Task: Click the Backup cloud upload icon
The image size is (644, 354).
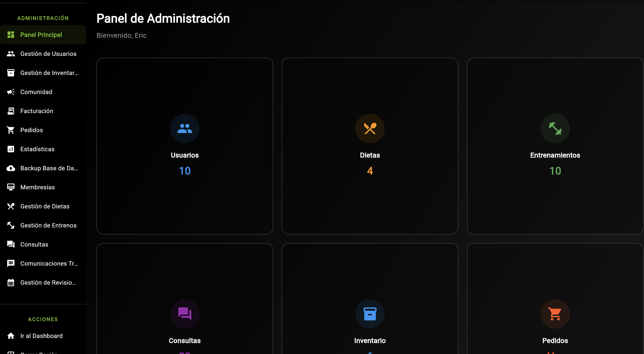Action: tap(11, 168)
